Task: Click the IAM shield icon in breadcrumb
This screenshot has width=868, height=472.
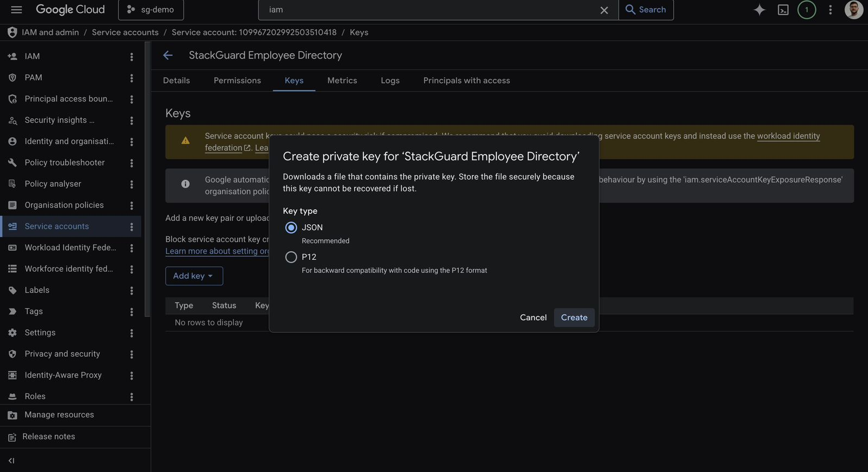Action: tap(12, 33)
